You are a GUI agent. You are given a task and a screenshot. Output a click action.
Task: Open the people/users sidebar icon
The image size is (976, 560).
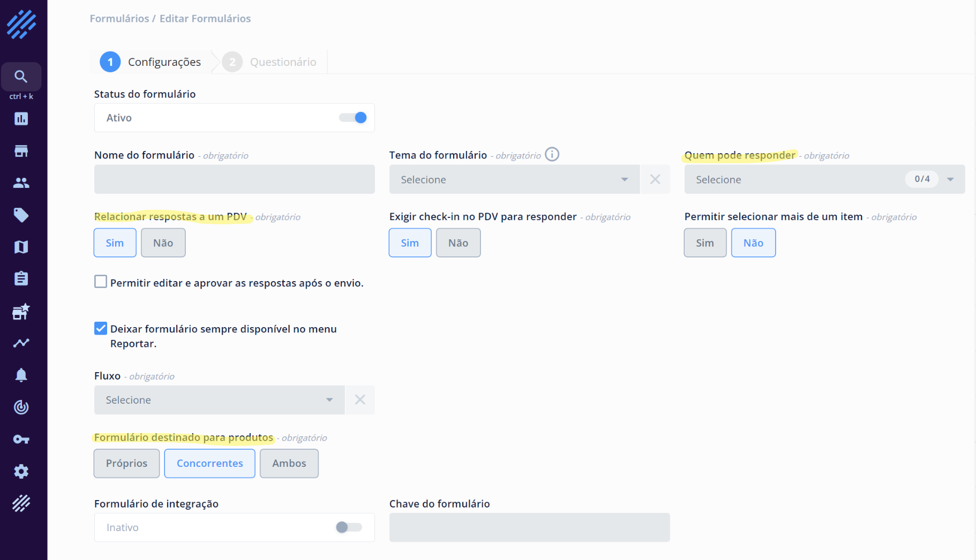21,183
